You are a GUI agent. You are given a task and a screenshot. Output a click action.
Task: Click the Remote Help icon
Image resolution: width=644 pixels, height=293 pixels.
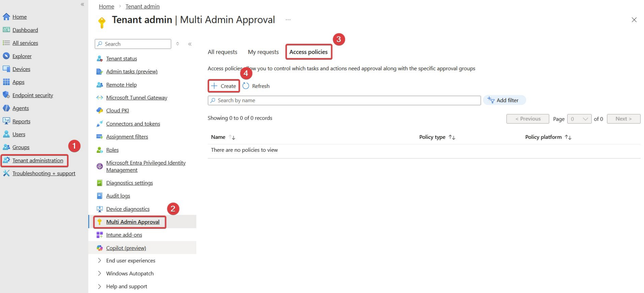click(x=100, y=85)
